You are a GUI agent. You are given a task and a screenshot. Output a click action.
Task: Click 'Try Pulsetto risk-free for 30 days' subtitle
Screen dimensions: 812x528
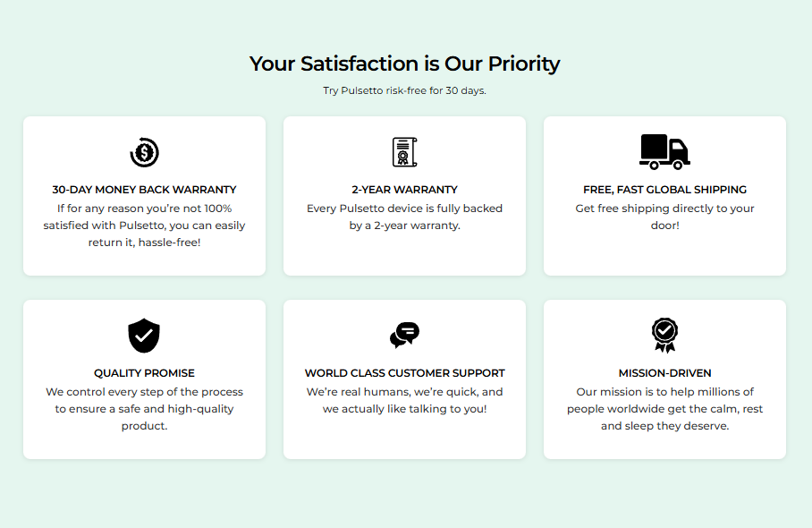tap(404, 90)
